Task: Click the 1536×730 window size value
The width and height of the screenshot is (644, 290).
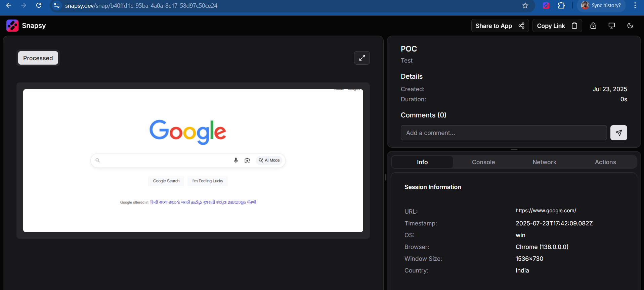Action: tap(529, 259)
